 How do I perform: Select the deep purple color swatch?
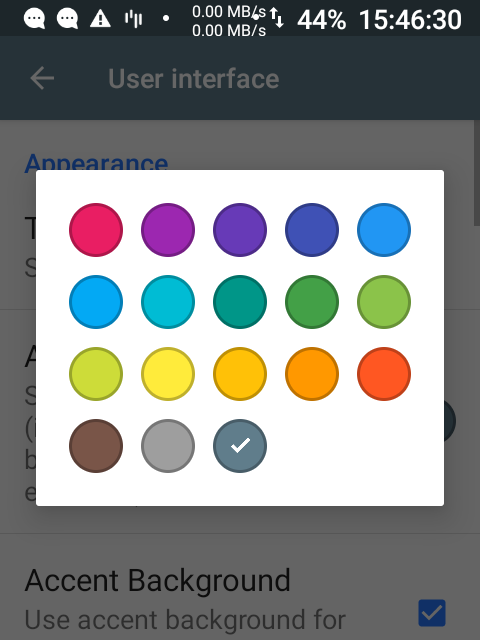click(x=240, y=230)
